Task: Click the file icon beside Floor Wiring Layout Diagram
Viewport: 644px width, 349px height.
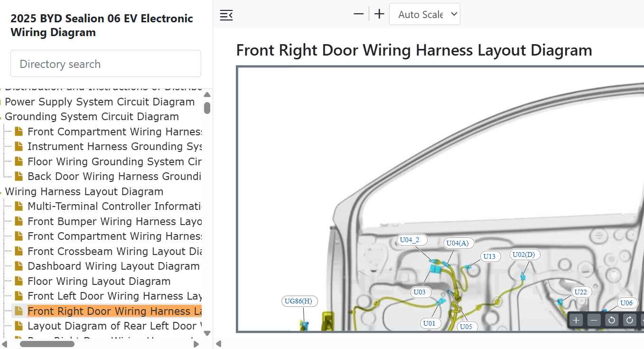Action: click(x=19, y=281)
